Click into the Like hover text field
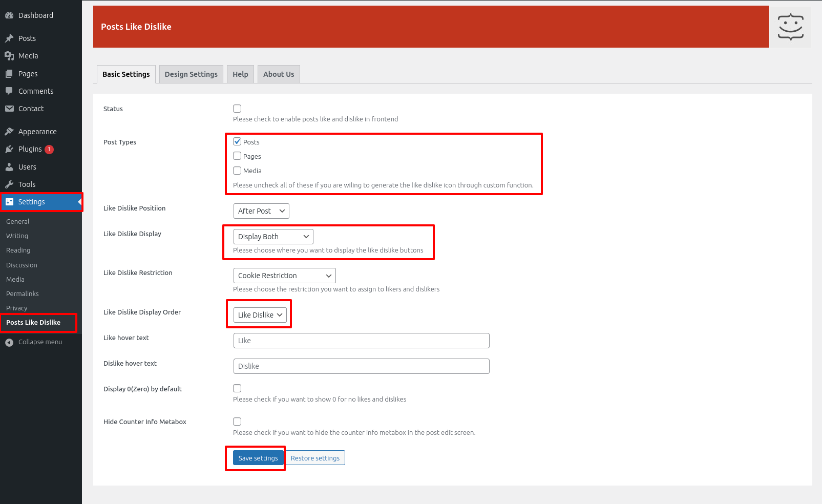The height and width of the screenshot is (504, 822). (361, 341)
